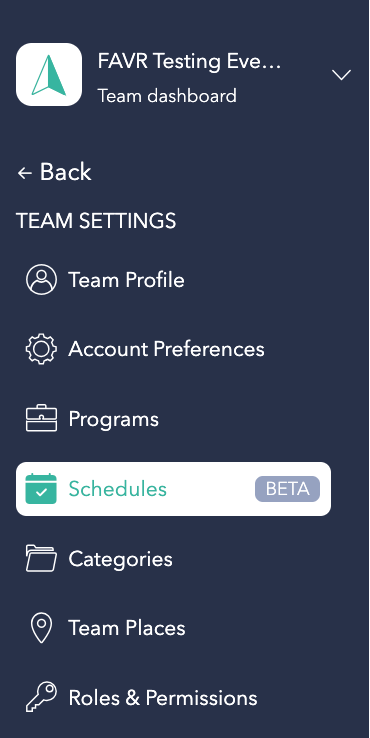
Task: Click the green Schedules calendar icon
Action: [41, 489]
